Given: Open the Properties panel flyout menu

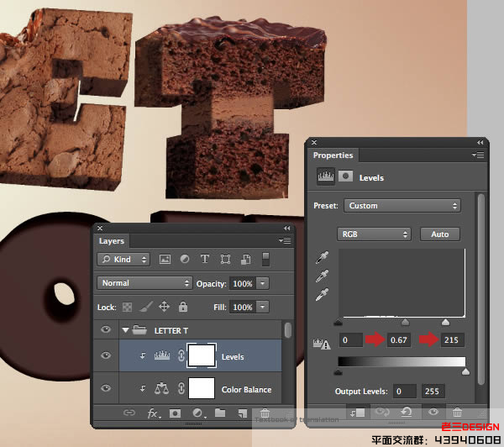Looking at the screenshot, I should click(x=478, y=155).
